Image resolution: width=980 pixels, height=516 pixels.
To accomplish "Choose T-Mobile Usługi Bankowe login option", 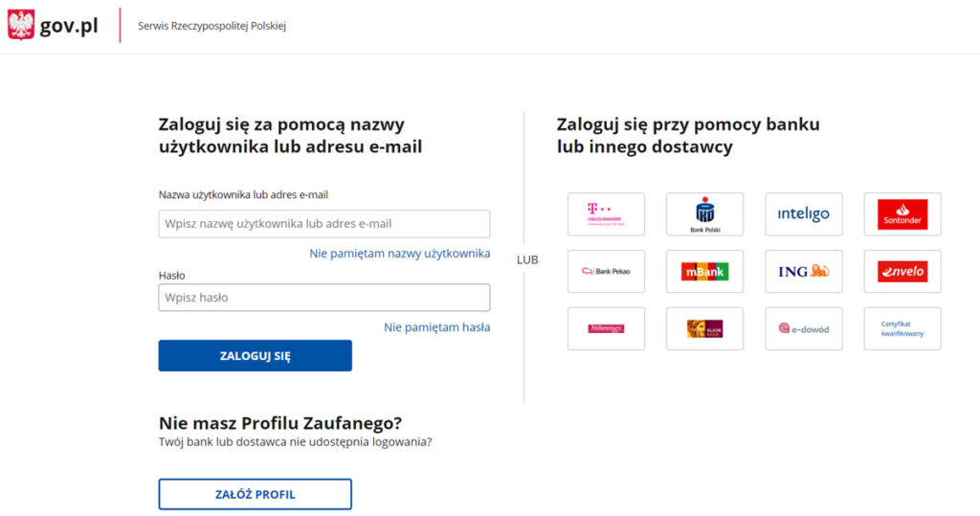I will [x=606, y=214].
